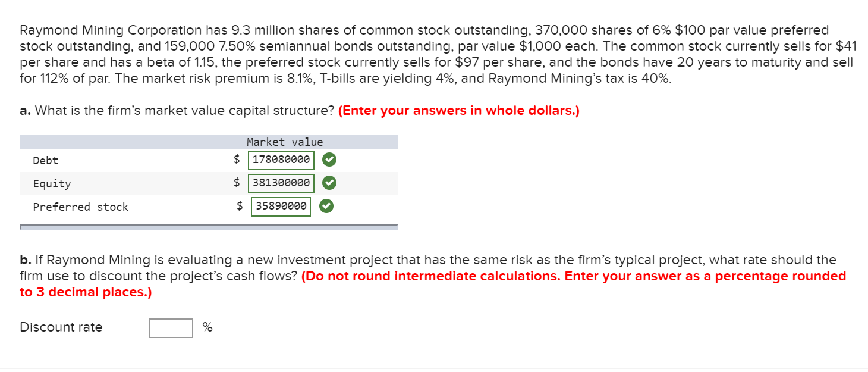Click the bolded question label b.
Screen dimensions: 868x372
[x=24, y=260]
